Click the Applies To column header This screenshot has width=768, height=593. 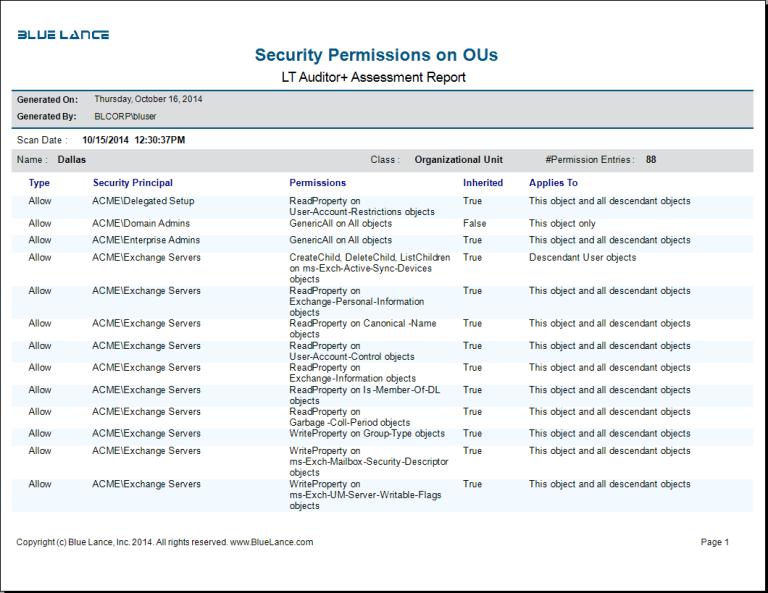pos(553,183)
